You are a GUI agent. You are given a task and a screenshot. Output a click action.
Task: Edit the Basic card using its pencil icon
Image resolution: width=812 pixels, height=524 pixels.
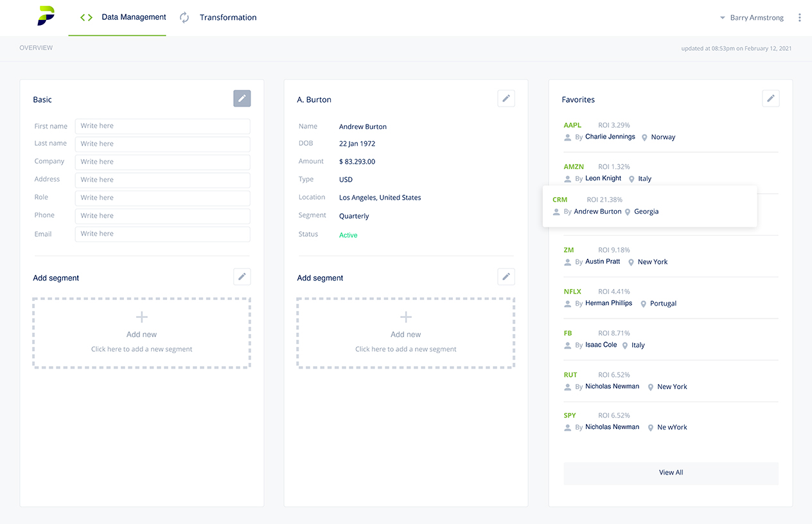[x=242, y=98]
